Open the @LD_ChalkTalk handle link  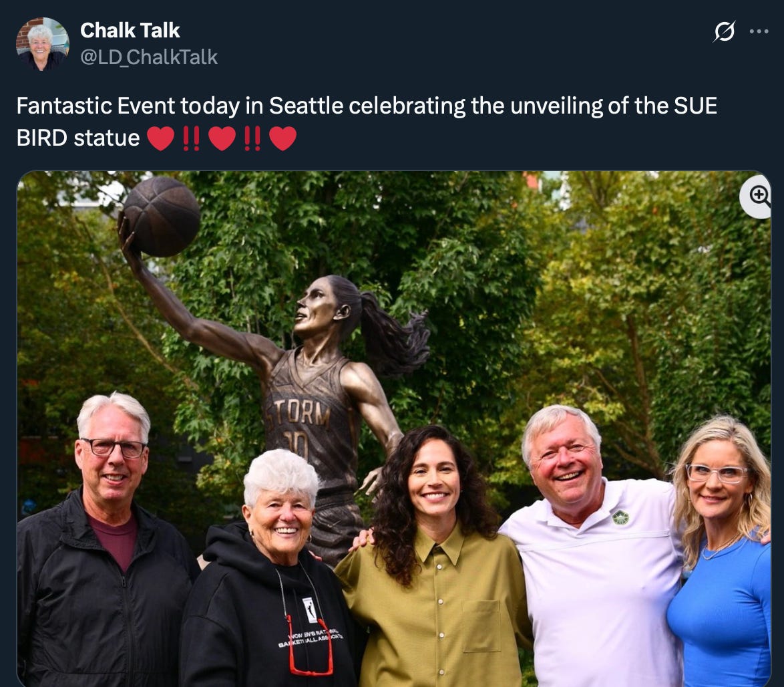[149, 57]
